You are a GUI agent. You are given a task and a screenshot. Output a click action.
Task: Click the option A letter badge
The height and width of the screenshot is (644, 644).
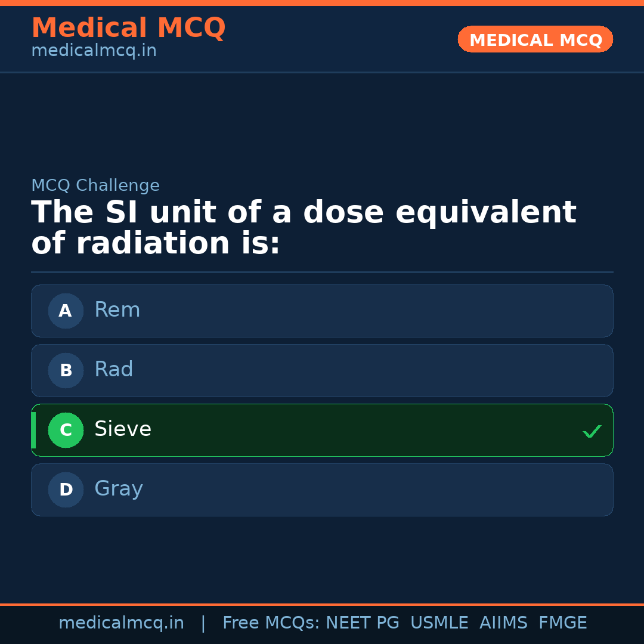coord(66,311)
